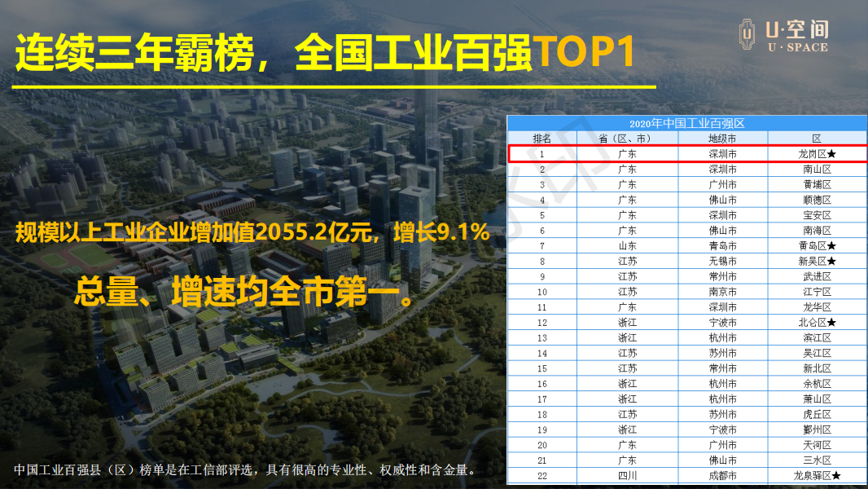Click the star after 新吴区
This screenshot has height=489, width=868.
(832, 262)
